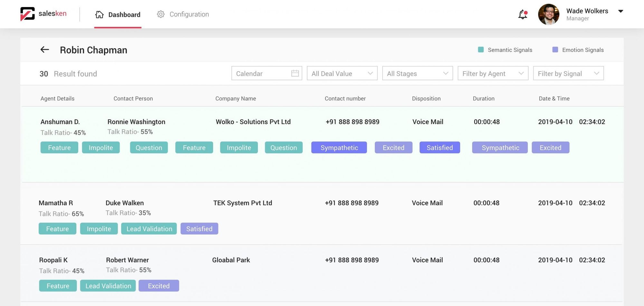This screenshot has height=306, width=644.
Task: Click Gloabal Park company name
Action: point(231,260)
